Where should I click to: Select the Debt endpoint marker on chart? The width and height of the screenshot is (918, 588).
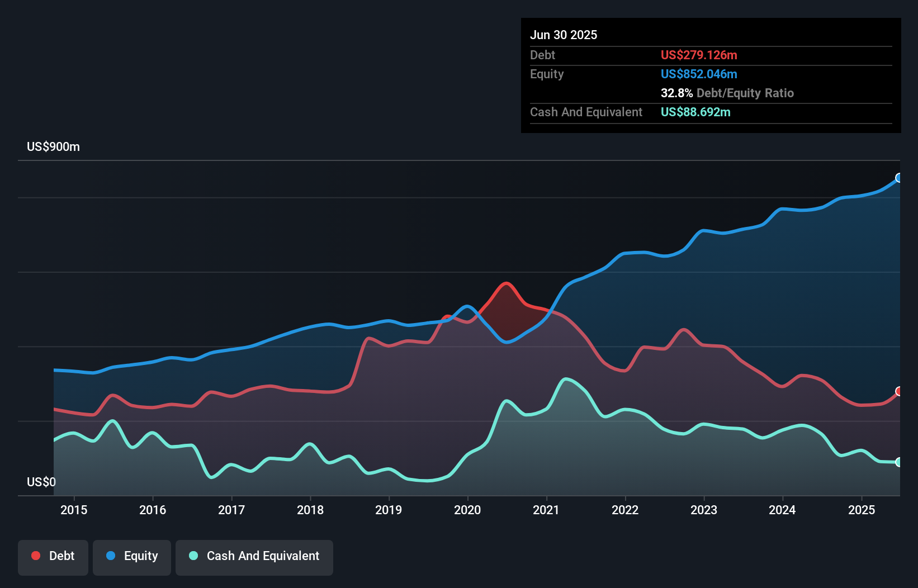click(x=899, y=391)
